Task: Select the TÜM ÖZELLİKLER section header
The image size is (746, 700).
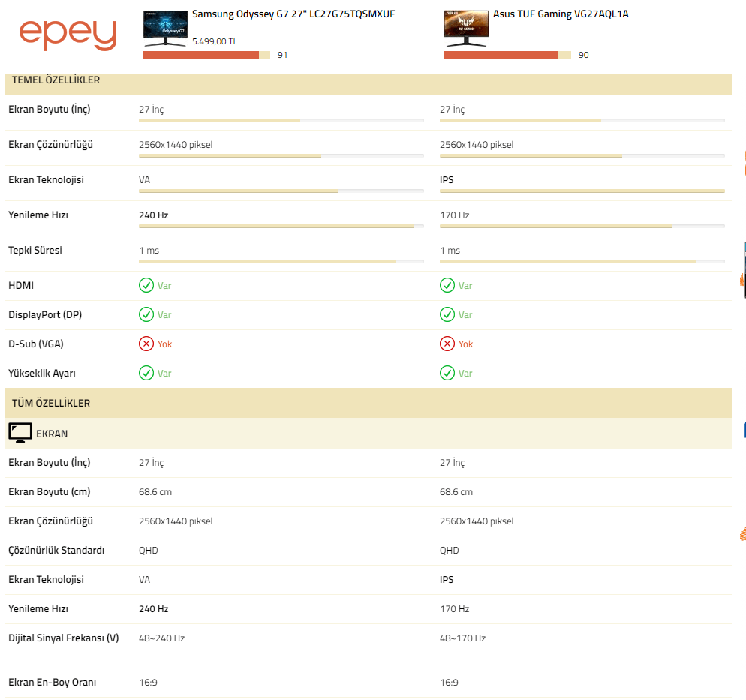Action: pos(368,403)
